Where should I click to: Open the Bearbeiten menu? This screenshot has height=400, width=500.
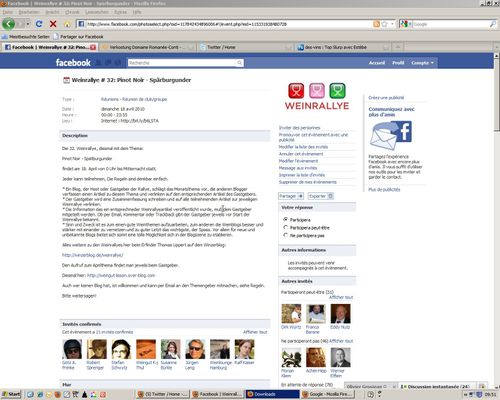29,12
